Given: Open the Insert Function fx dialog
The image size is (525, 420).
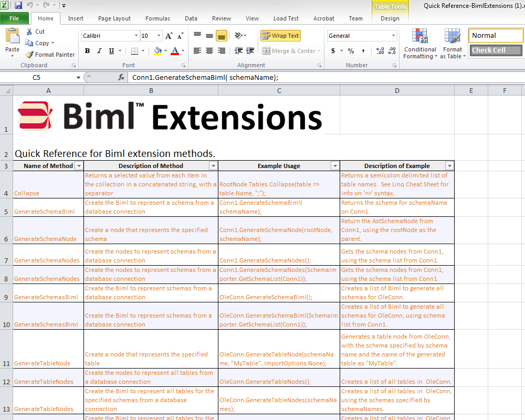Looking at the screenshot, I should click(121, 77).
